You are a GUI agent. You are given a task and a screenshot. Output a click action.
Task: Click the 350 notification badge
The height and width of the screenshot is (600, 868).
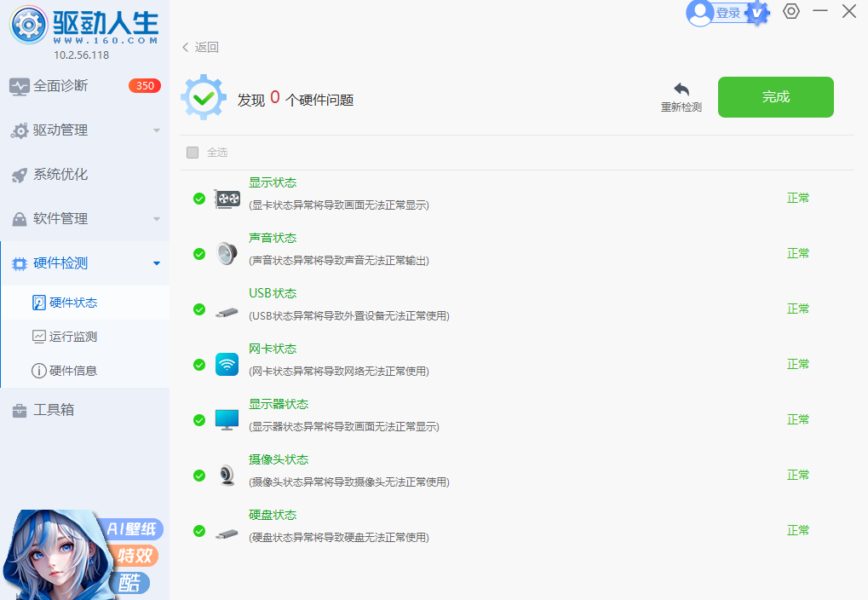[x=145, y=86]
